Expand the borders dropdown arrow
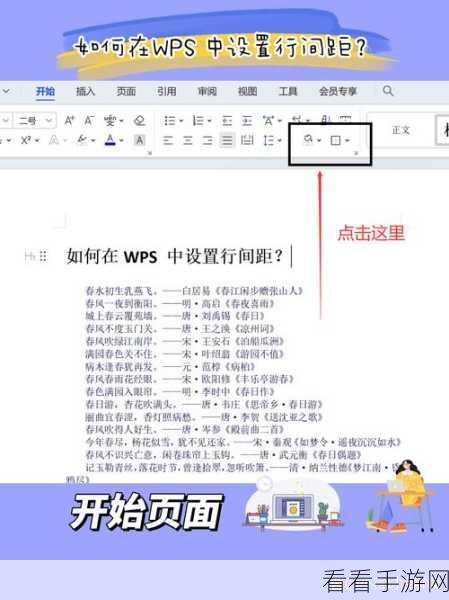Screen dimensions: 449x600 pos(347,141)
